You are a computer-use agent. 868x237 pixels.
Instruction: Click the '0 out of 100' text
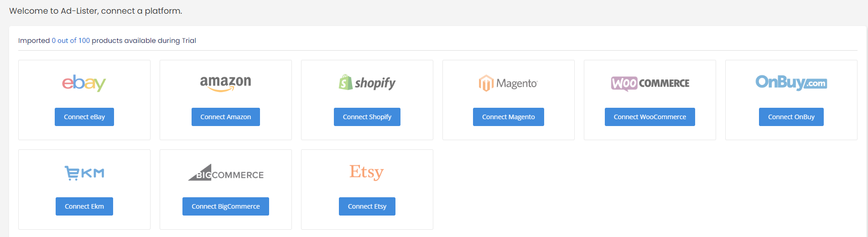pyautogui.click(x=71, y=41)
